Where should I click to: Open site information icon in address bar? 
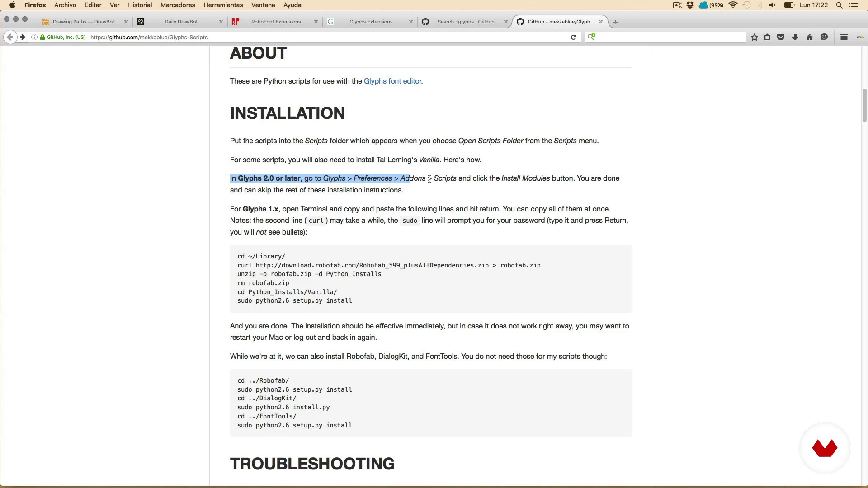pyautogui.click(x=34, y=37)
